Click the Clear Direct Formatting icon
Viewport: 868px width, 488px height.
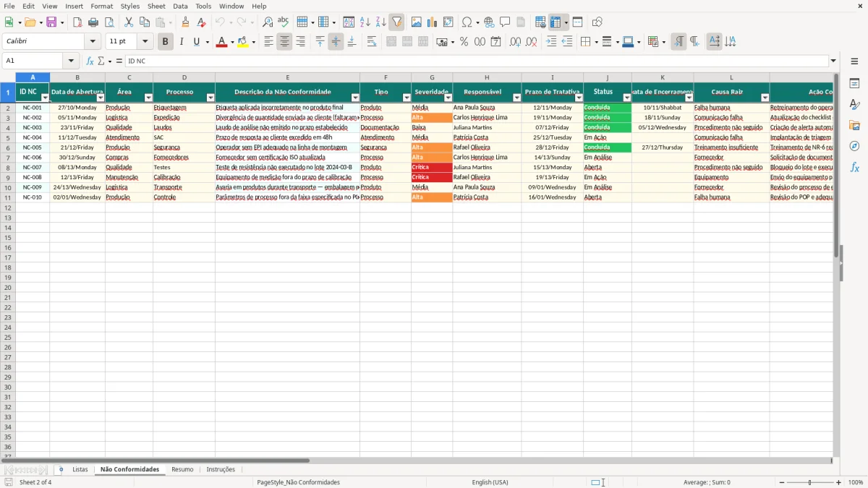click(201, 22)
